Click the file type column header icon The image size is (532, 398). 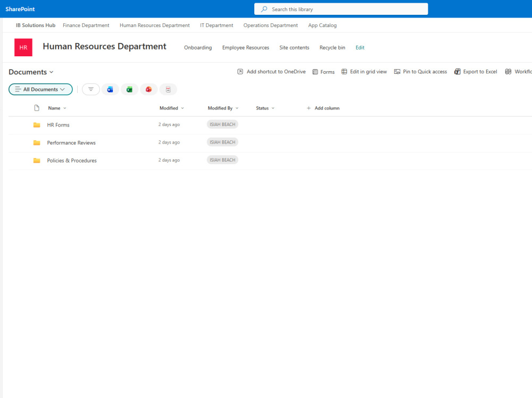tap(37, 108)
